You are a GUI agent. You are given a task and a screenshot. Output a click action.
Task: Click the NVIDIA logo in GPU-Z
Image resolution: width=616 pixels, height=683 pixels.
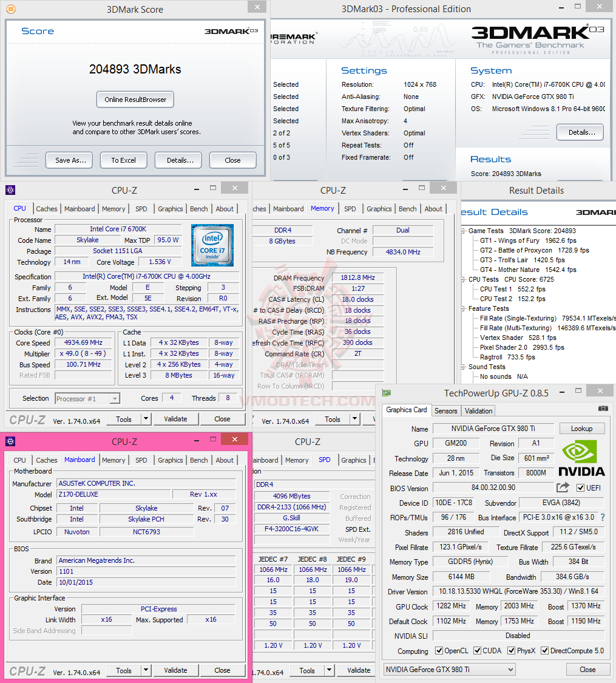pos(581,458)
